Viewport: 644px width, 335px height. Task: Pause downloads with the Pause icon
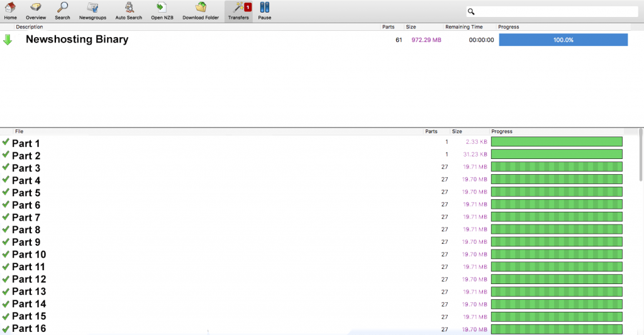click(265, 11)
